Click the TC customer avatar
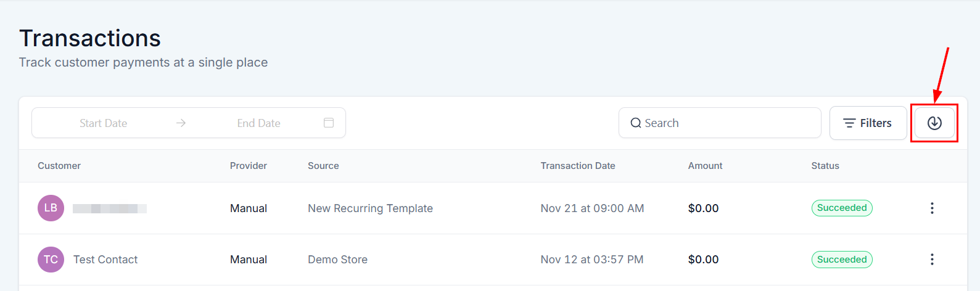The height and width of the screenshot is (291, 980). 51,260
